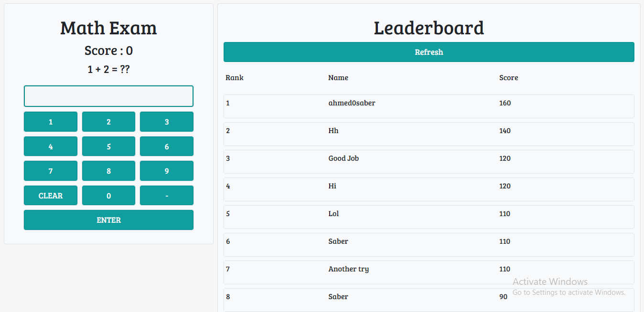Select the ahmed0saber leaderboard row
The height and width of the screenshot is (312, 644).
coord(429,106)
